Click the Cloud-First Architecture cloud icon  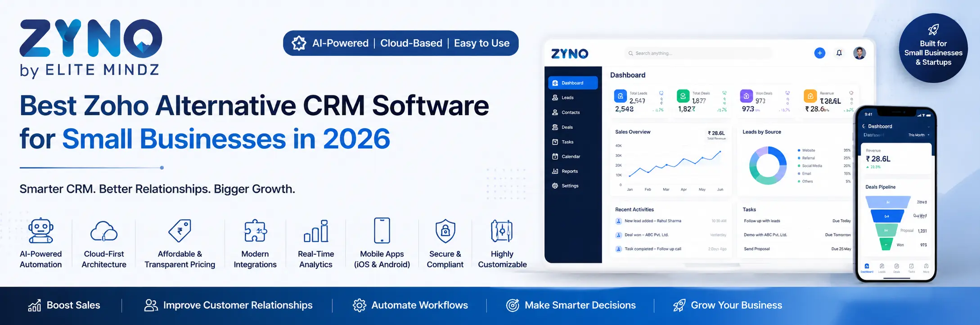(x=104, y=232)
